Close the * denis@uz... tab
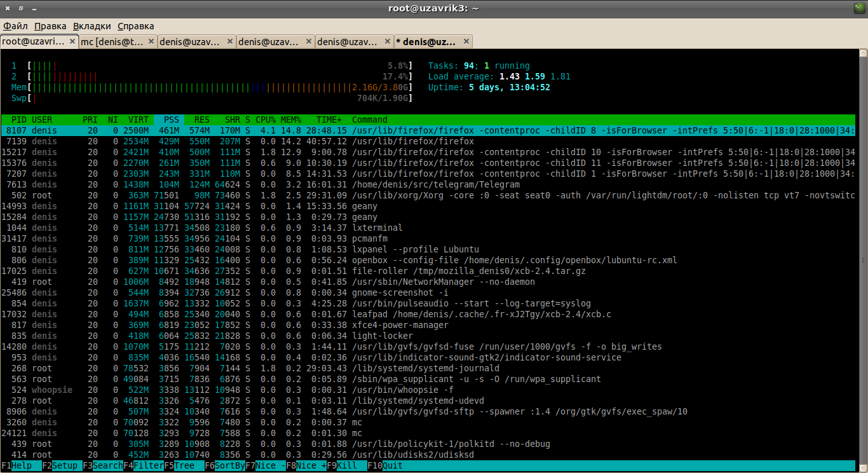The height and width of the screenshot is (473, 868). [x=466, y=42]
